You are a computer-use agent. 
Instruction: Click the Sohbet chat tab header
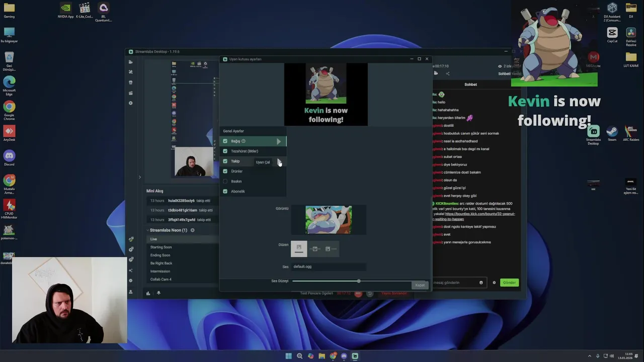pos(471,84)
